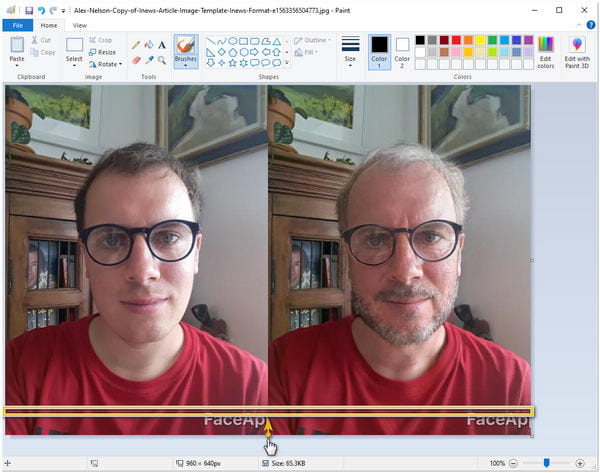Pick the red color swatch
This screenshot has width=600, height=473.
coord(456,40)
